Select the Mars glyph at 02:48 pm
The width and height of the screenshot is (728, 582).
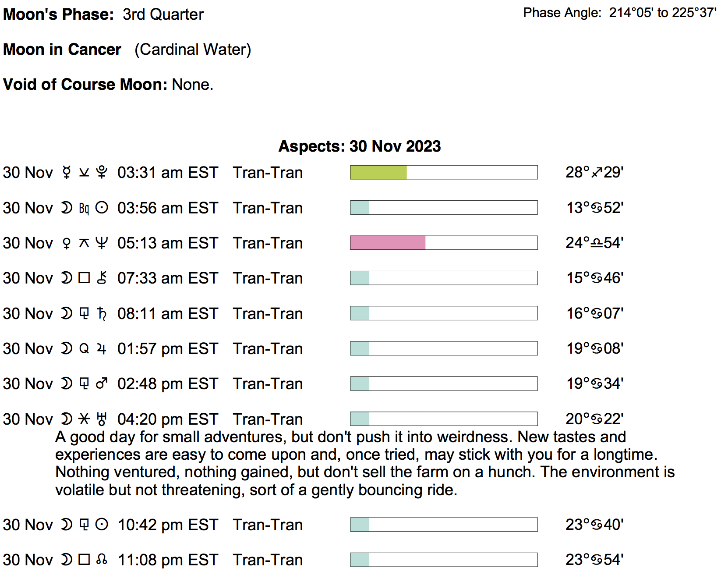coord(102,383)
